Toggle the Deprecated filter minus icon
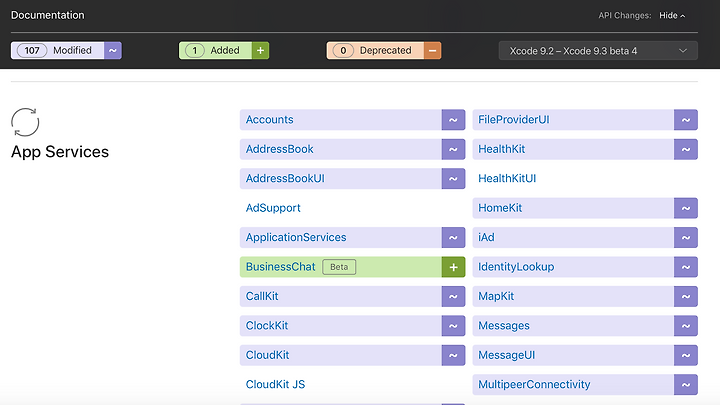This screenshot has width=720, height=405. tap(433, 51)
